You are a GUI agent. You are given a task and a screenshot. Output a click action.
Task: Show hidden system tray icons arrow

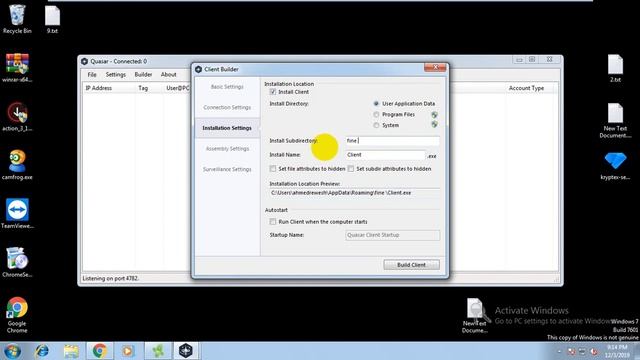tap(559, 351)
